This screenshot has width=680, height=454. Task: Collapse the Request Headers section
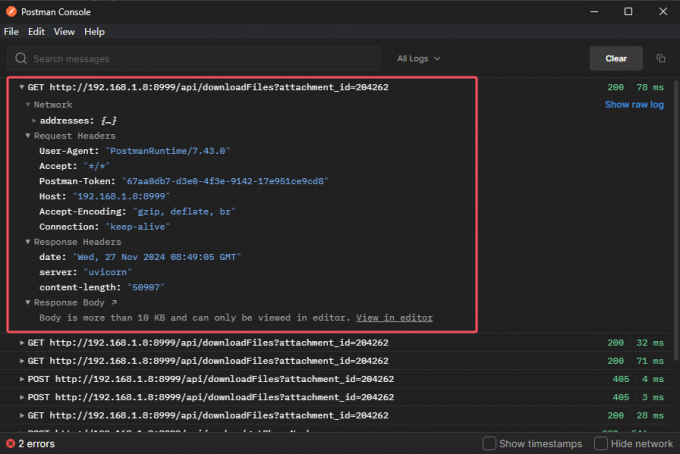point(28,136)
